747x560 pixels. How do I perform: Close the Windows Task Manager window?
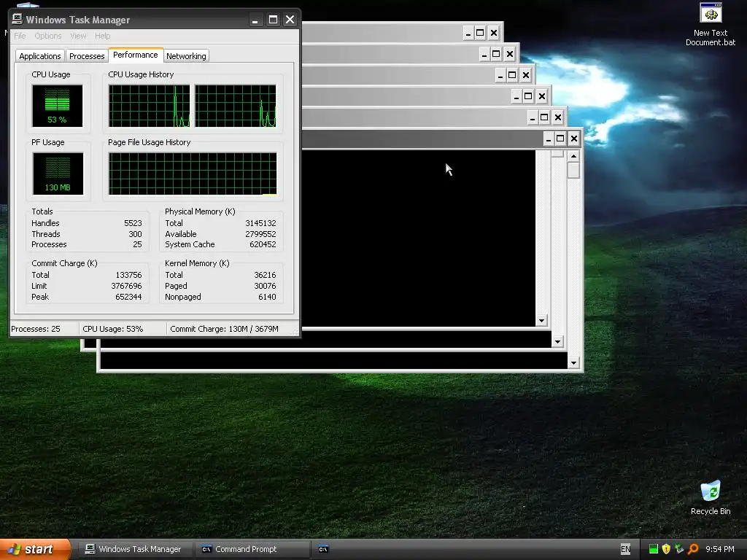pyautogui.click(x=290, y=20)
